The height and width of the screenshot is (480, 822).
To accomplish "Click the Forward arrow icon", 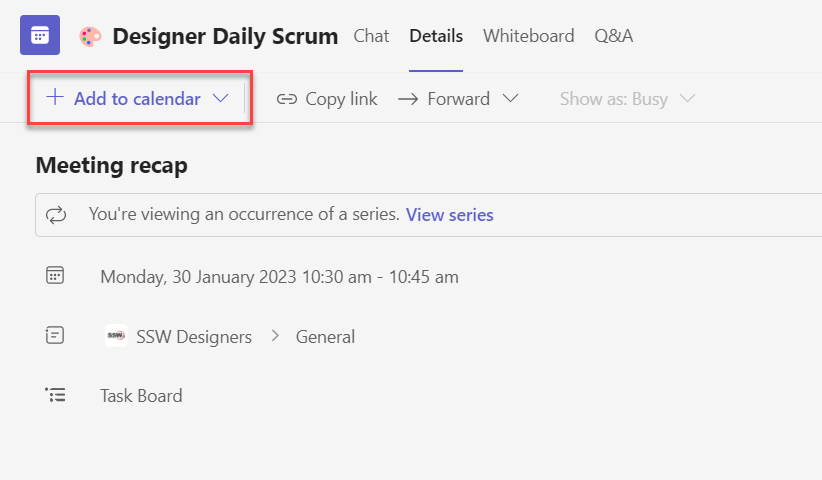I will click(408, 99).
